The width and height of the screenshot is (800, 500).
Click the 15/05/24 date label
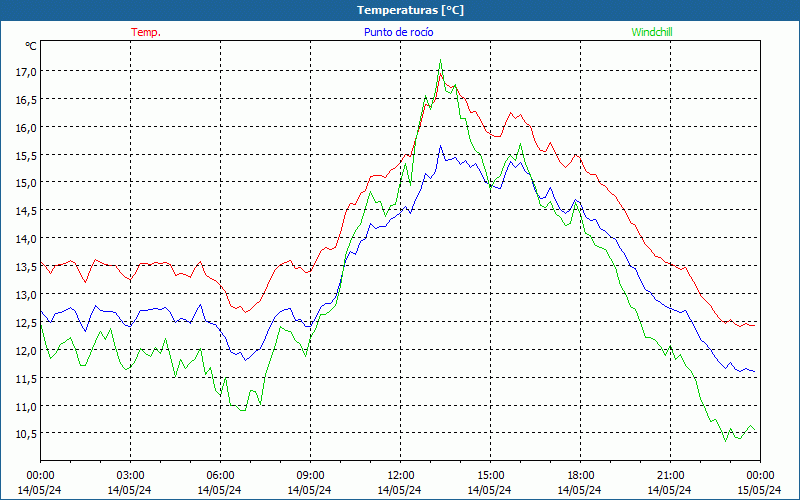tap(759, 490)
